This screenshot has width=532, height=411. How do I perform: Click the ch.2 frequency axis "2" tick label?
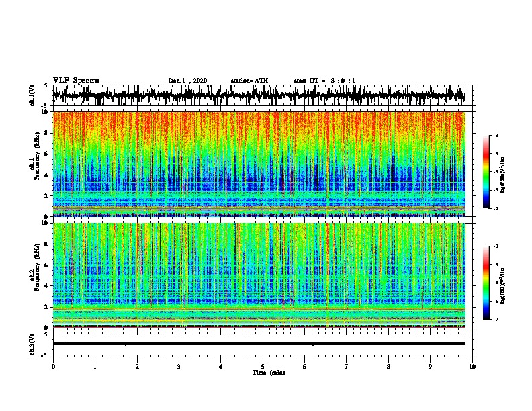pos(46,307)
